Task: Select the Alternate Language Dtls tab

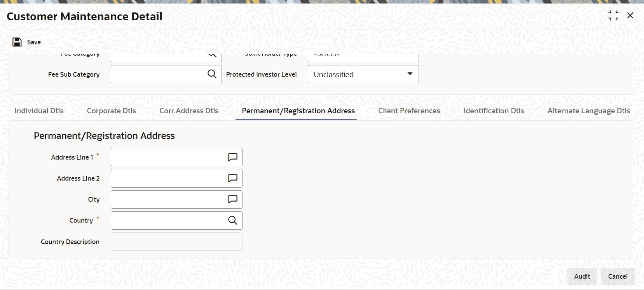Action: tap(589, 111)
